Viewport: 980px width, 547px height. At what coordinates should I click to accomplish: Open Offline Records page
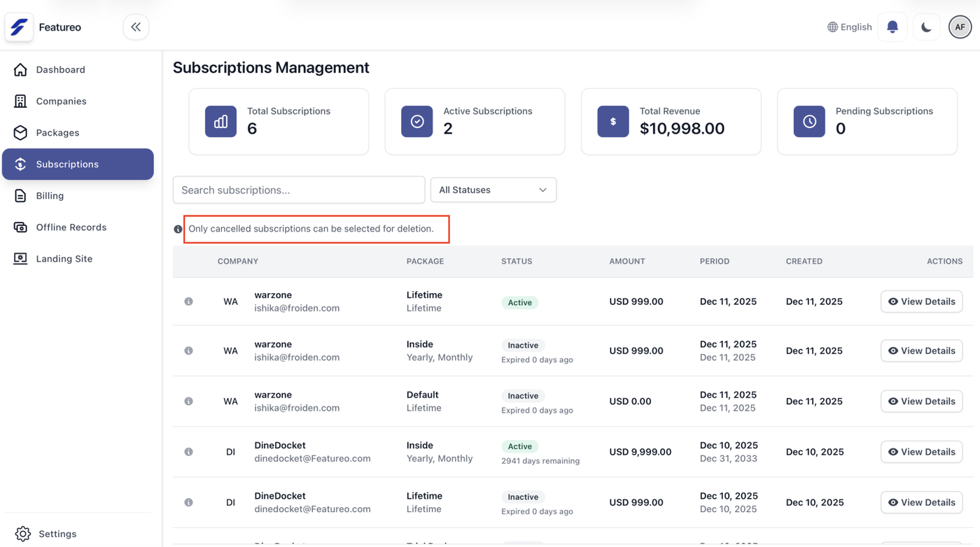point(71,227)
